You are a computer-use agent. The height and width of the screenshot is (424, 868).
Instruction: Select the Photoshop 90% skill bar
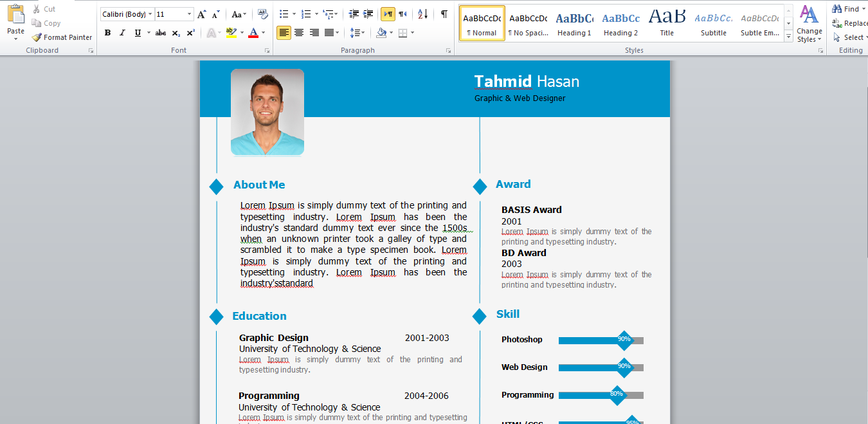[x=601, y=340]
